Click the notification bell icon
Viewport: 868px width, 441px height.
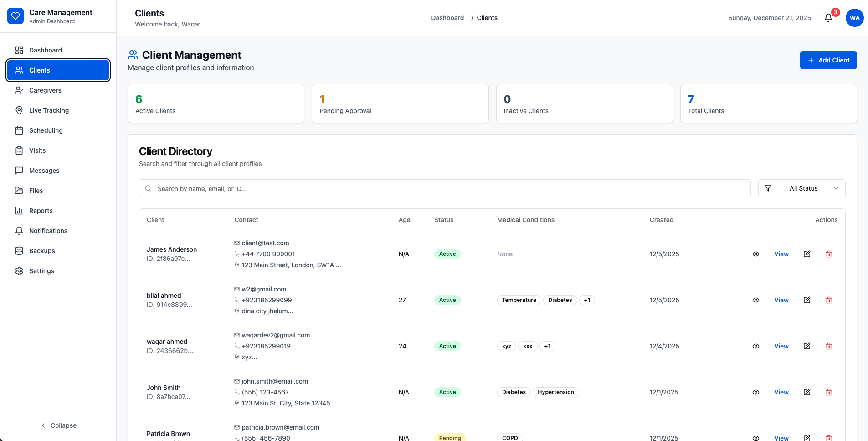(828, 18)
